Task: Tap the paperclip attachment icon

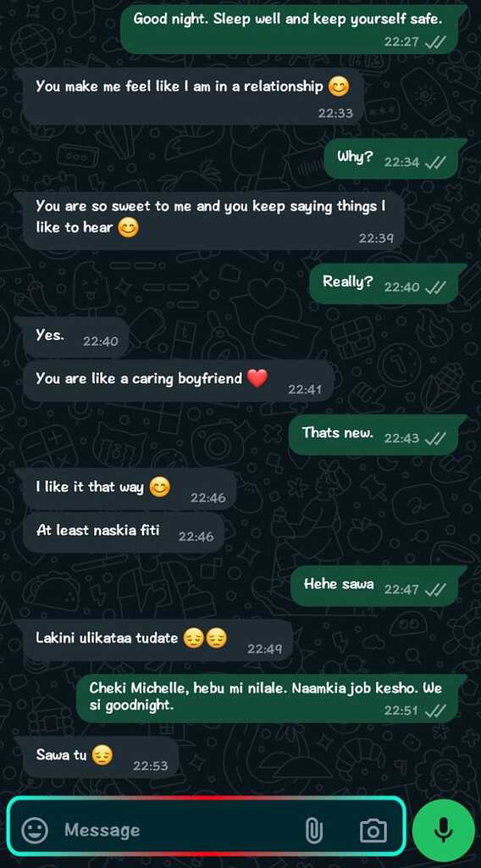Action: coord(313,830)
